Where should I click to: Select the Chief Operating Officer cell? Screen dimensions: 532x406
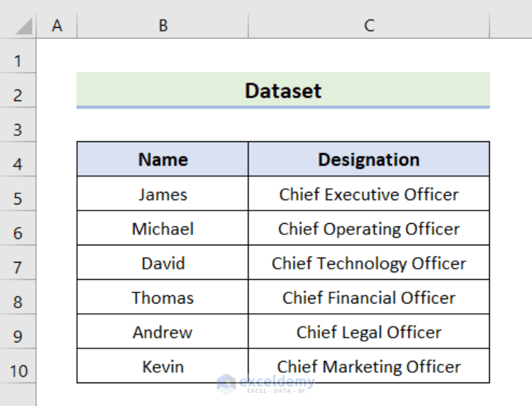tap(369, 228)
